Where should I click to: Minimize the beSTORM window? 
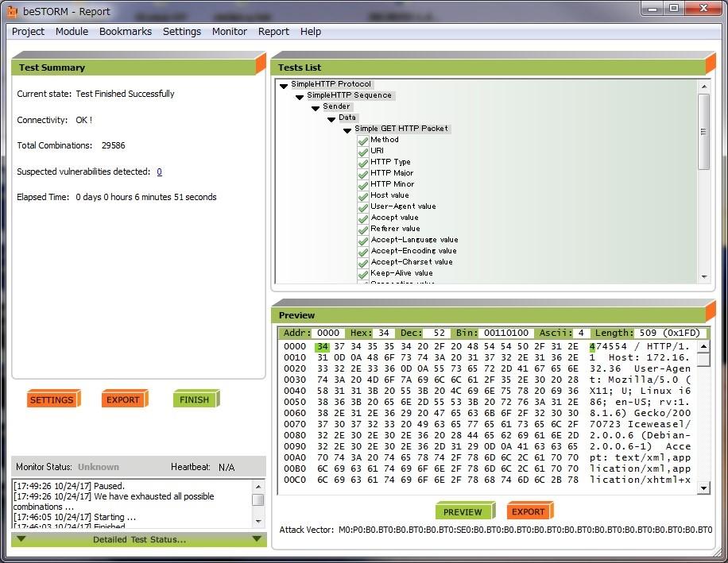click(652, 9)
